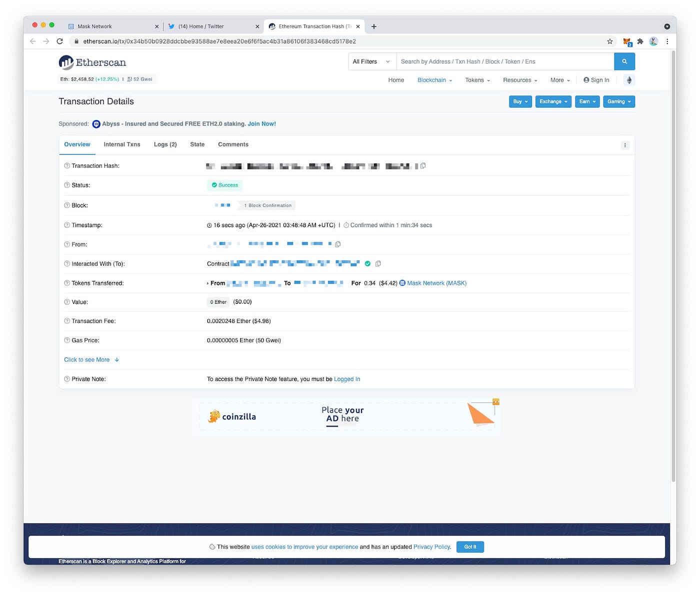The image size is (700, 596).
Task: Open the Chrome three-dot menu
Action: point(667,41)
